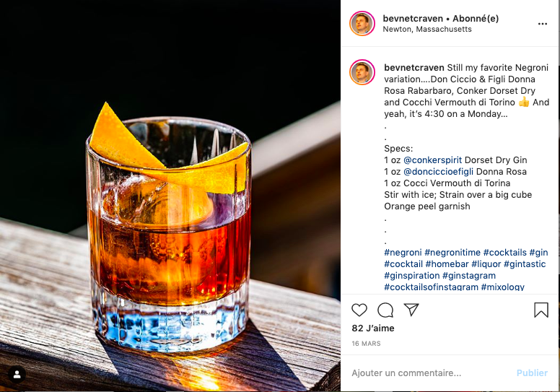This screenshot has width=560, height=392.
Task: Open avatar next to the caption
Action: point(362,71)
